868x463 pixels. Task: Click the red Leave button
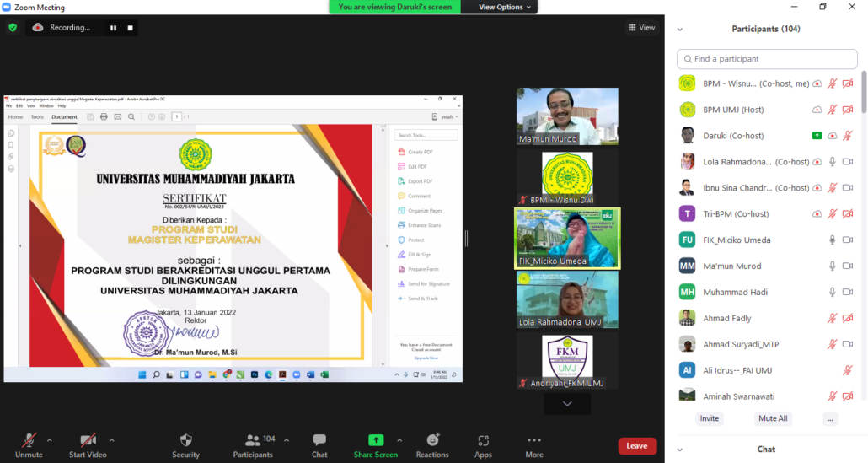click(637, 446)
